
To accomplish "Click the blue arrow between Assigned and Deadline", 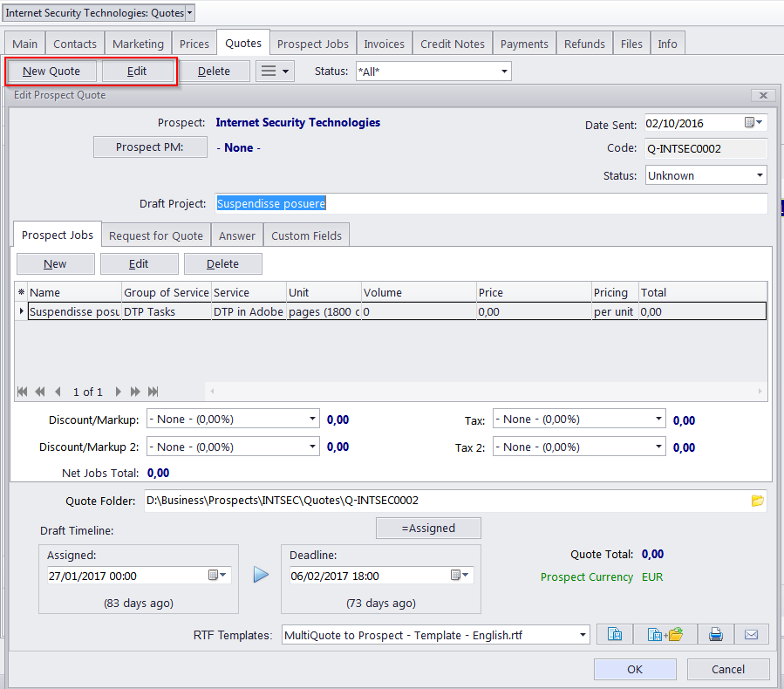I will click(261, 576).
